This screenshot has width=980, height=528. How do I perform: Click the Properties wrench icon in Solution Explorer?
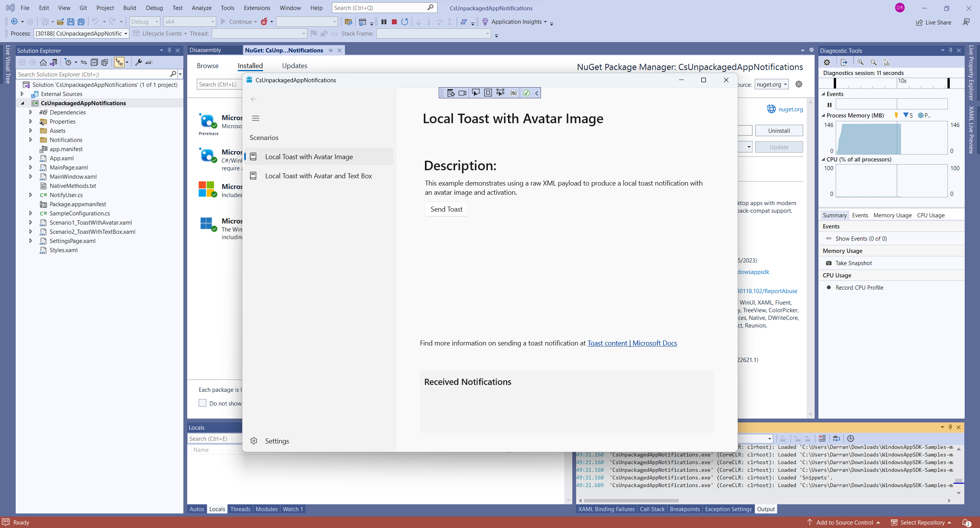click(138, 62)
